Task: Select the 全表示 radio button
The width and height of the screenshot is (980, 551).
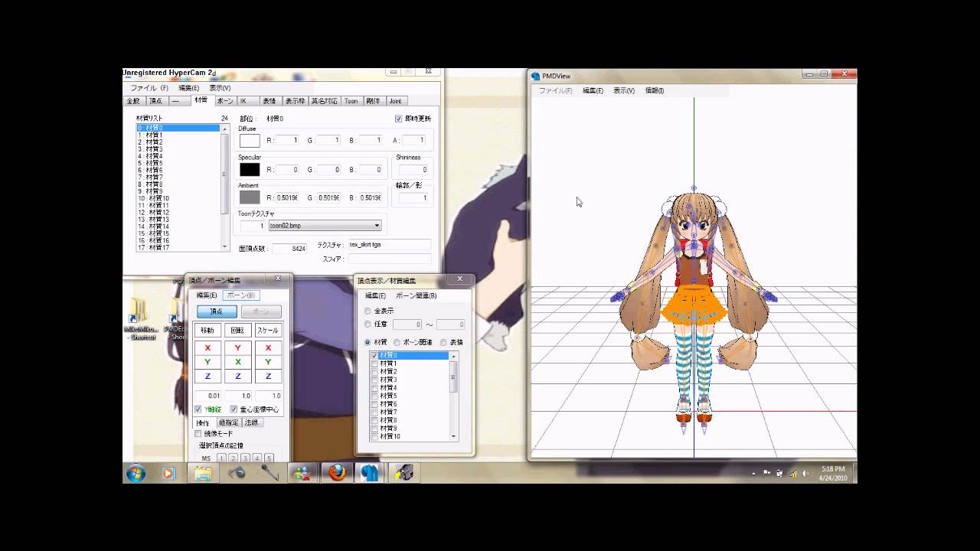Action: 367,311
